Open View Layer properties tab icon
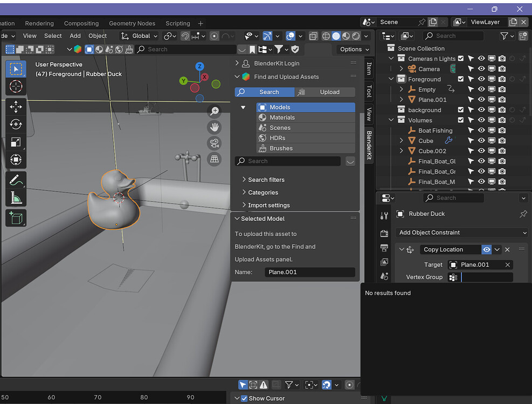 point(384,262)
